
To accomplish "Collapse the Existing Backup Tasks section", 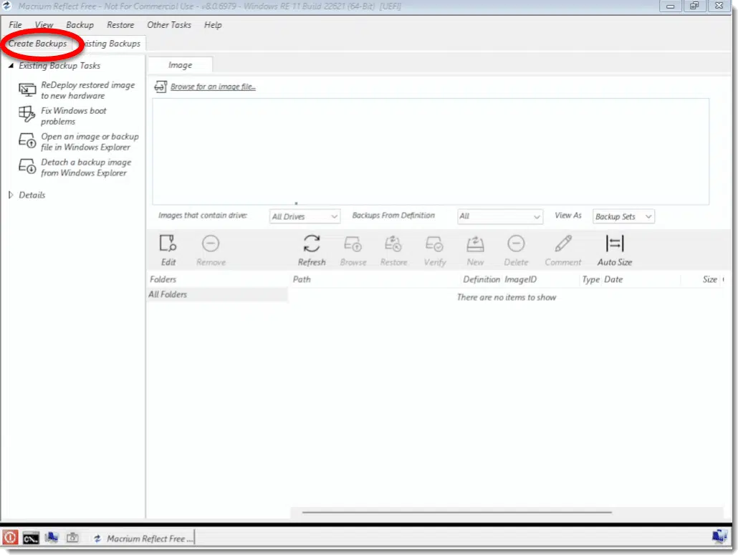I will 11,66.
